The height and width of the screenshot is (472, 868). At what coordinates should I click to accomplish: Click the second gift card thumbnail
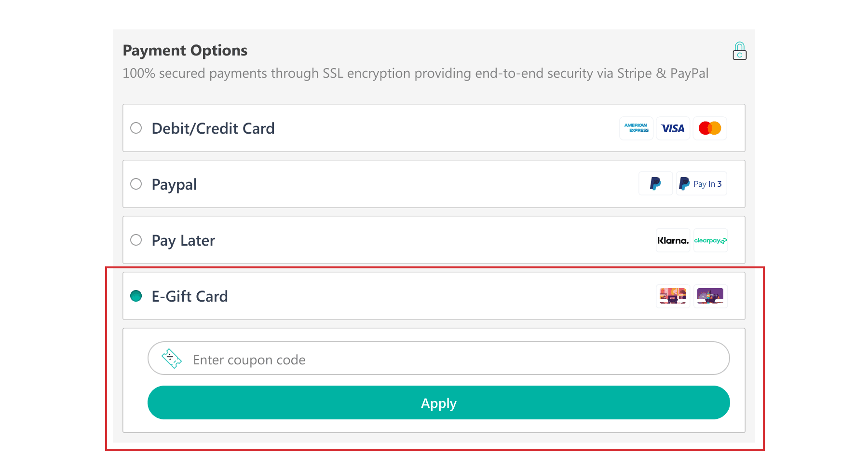click(x=710, y=296)
